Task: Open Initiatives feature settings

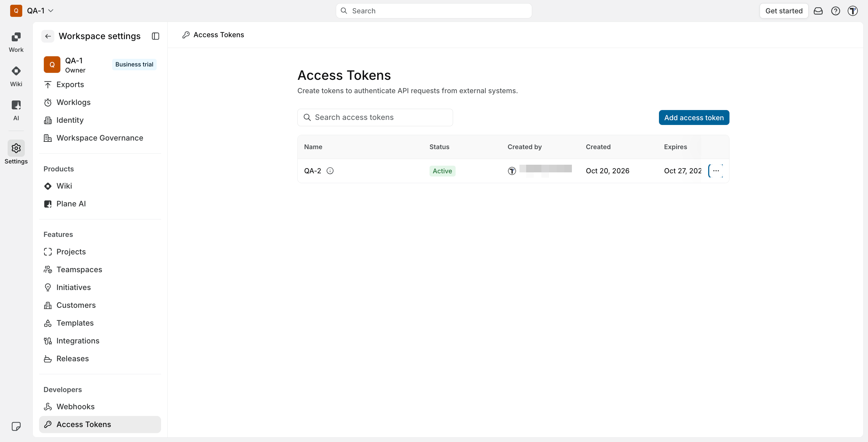Action: [100, 287]
